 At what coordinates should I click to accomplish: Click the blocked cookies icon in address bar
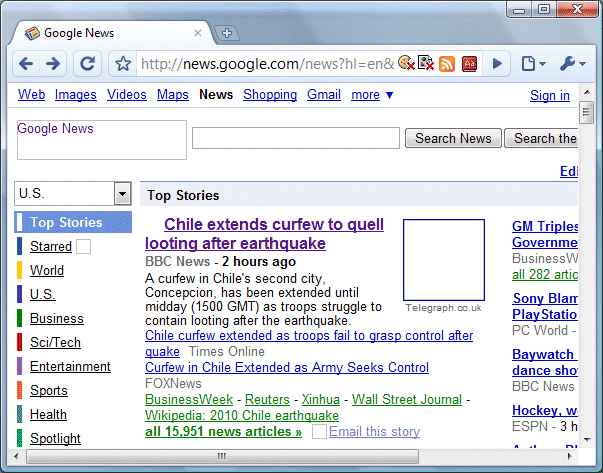pyautogui.click(x=406, y=63)
